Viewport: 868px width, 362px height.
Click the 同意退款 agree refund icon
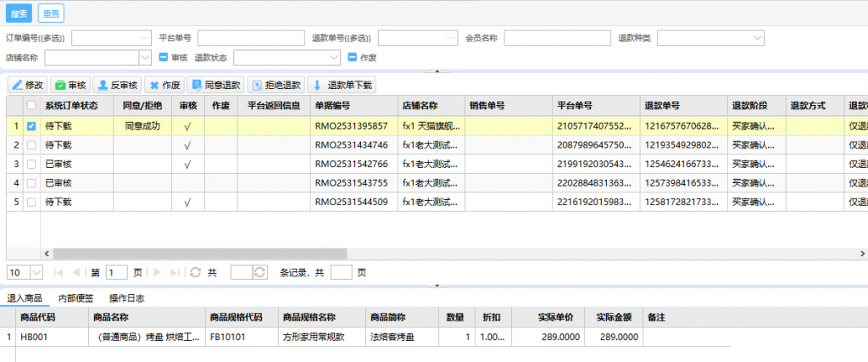pos(197,85)
